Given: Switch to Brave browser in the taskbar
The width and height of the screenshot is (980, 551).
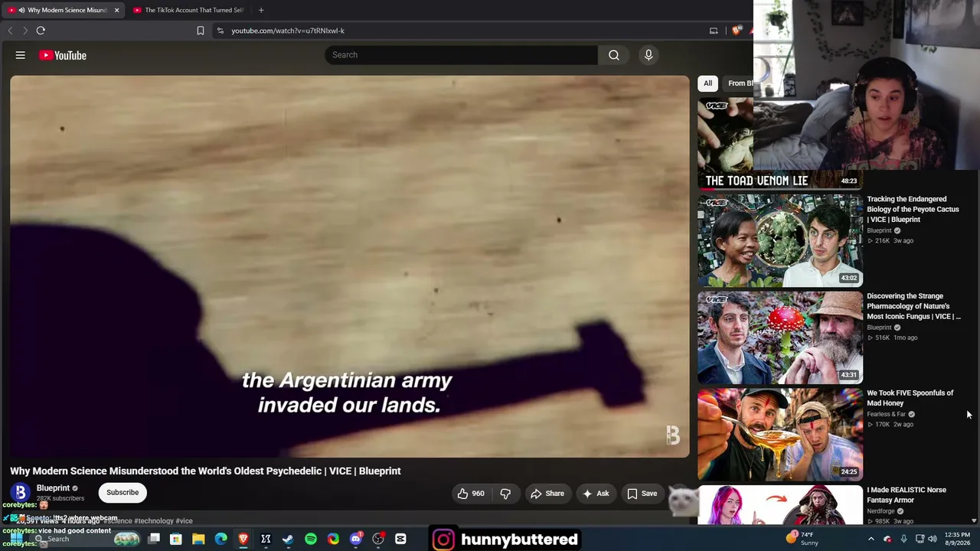Looking at the screenshot, I should tap(243, 540).
